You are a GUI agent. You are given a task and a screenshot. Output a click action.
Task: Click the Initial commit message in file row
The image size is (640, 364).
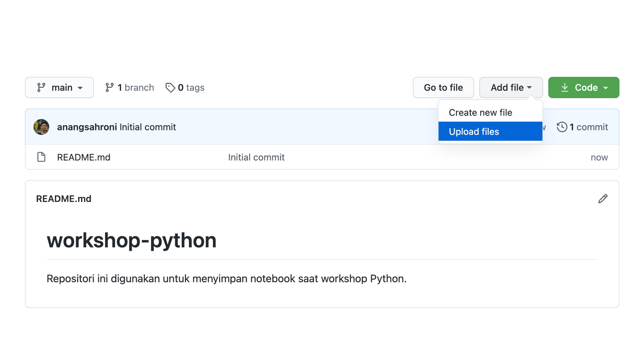(x=256, y=157)
